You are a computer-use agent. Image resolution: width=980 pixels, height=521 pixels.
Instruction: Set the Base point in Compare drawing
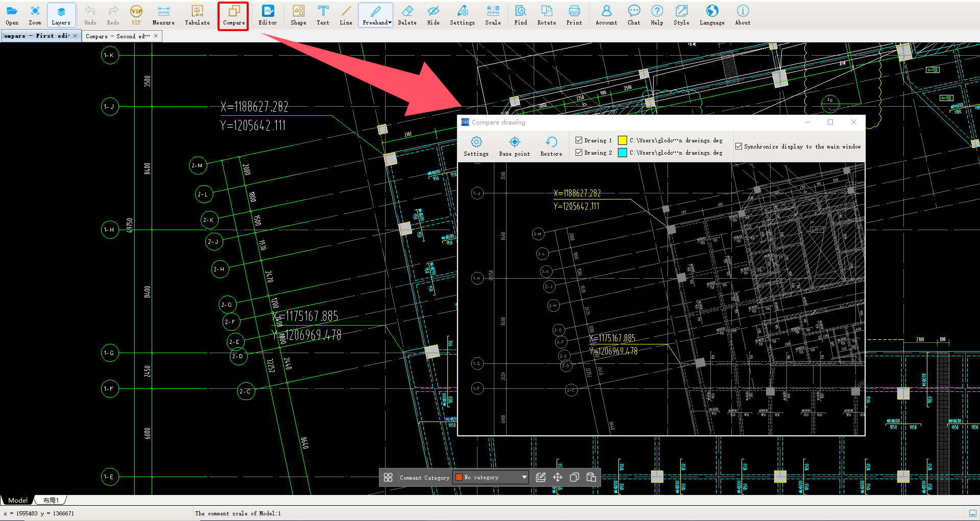(x=514, y=146)
